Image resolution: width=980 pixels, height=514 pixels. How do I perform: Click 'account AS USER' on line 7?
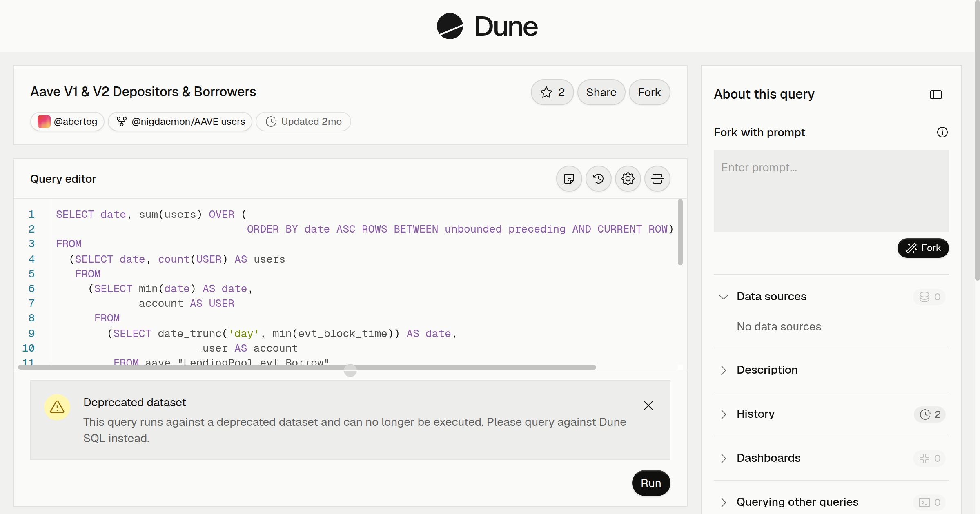coord(186,303)
